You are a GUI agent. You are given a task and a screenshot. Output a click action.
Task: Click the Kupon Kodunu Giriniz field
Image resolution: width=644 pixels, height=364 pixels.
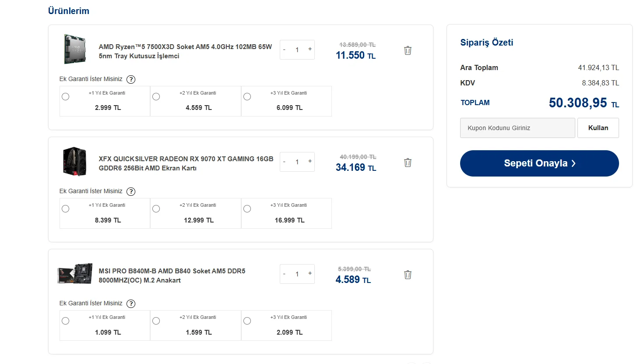click(517, 128)
